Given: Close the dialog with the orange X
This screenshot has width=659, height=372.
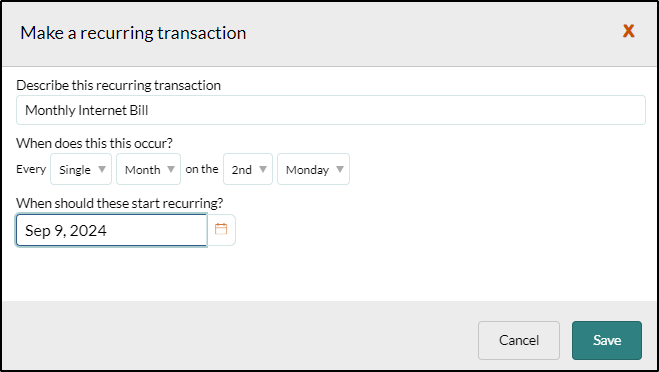Looking at the screenshot, I should (628, 31).
